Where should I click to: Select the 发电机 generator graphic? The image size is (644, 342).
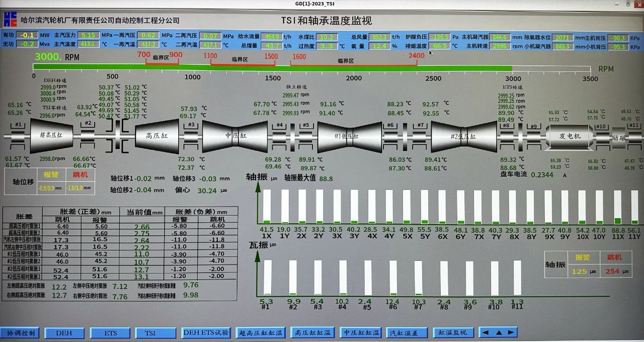pos(570,136)
